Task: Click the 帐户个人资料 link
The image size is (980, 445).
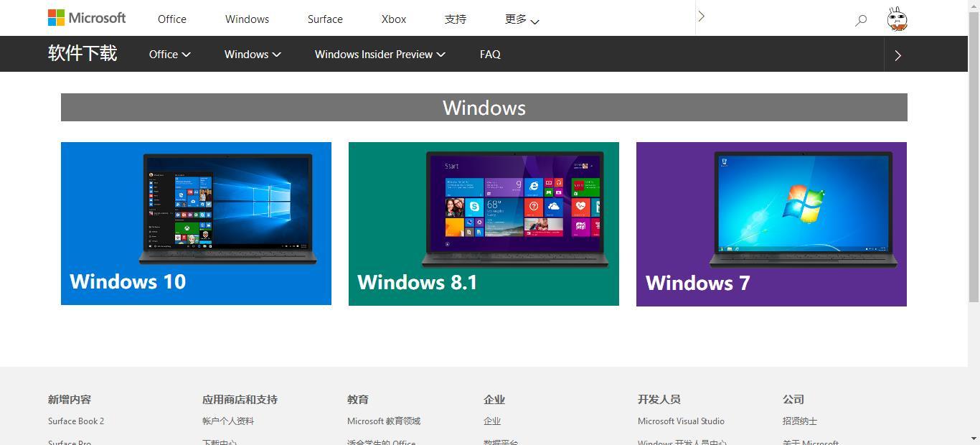Action: coord(227,421)
